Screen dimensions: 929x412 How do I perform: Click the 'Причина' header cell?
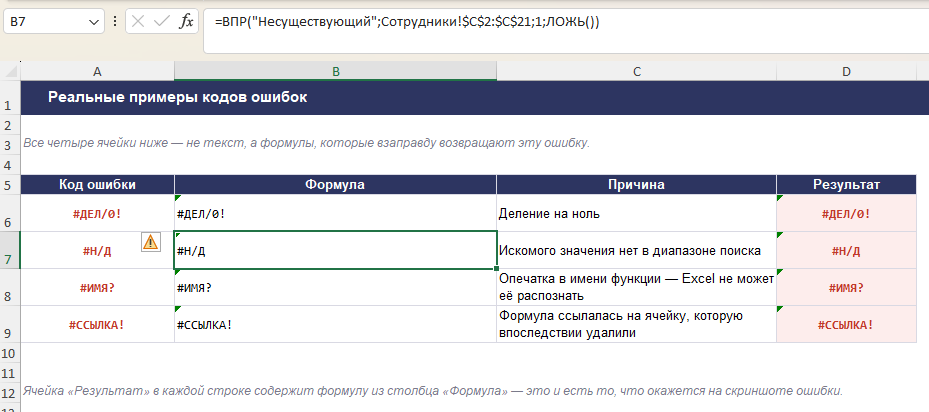pos(636,184)
